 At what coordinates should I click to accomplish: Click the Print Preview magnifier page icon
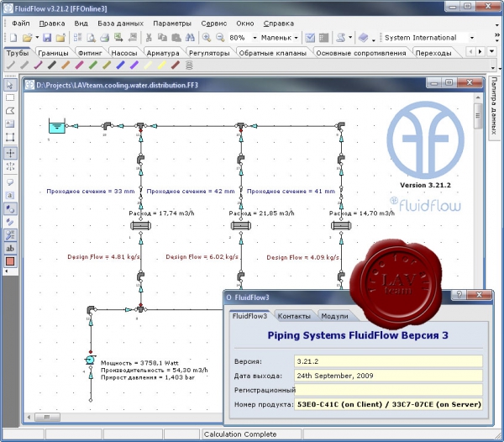click(x=91, y=38)
